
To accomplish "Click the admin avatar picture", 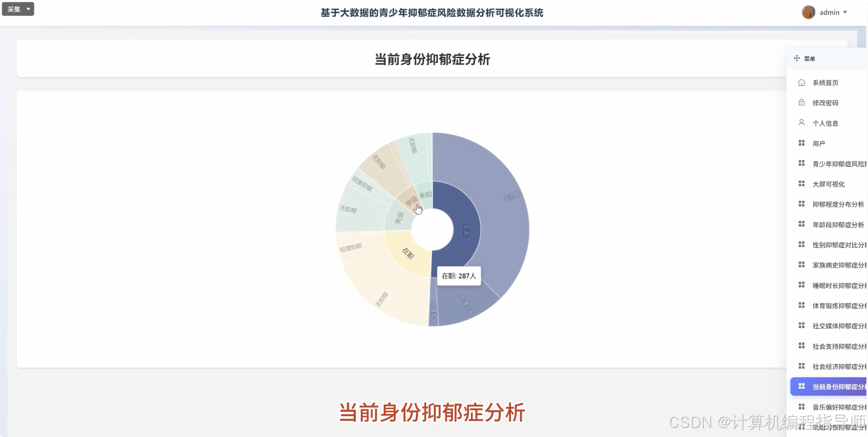I will point(808,12).
